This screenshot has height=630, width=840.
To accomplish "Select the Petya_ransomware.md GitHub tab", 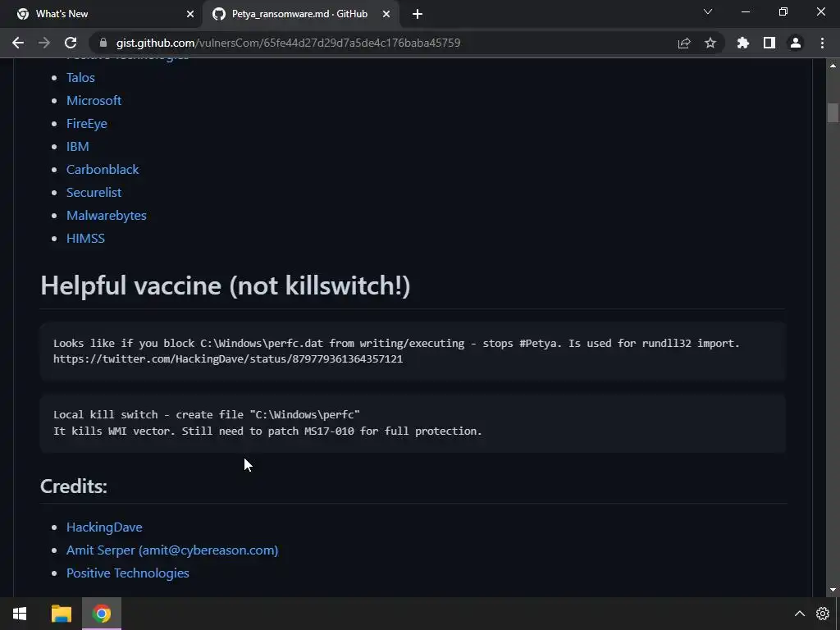I will click(301, 14).
